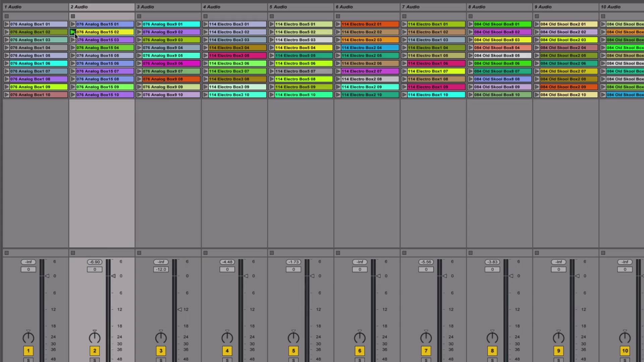The width and height of the screenshot is (644, 362).
Task: Launch the 076 Analog Box1 06 clip
Action: click(x=6, y=63)
